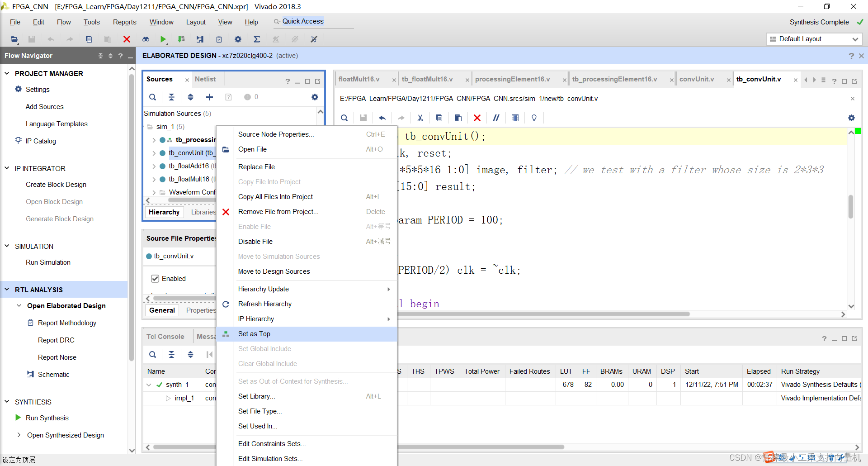
Task: Switch to the convUnit.v editor tab
Action: [x=697, y=79]
